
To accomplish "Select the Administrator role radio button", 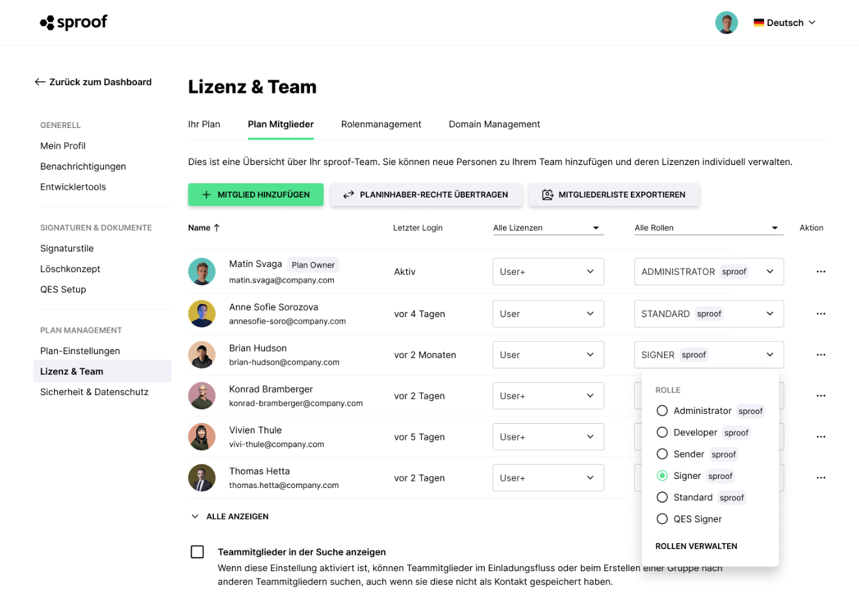I will coord(662,411).
